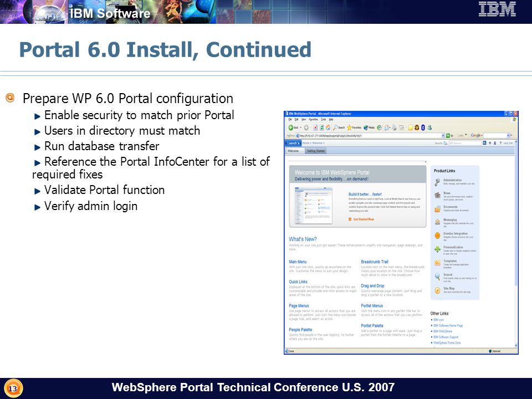
Task: Click the Search magnifier in browser toolbar
Action: [335, 127]
